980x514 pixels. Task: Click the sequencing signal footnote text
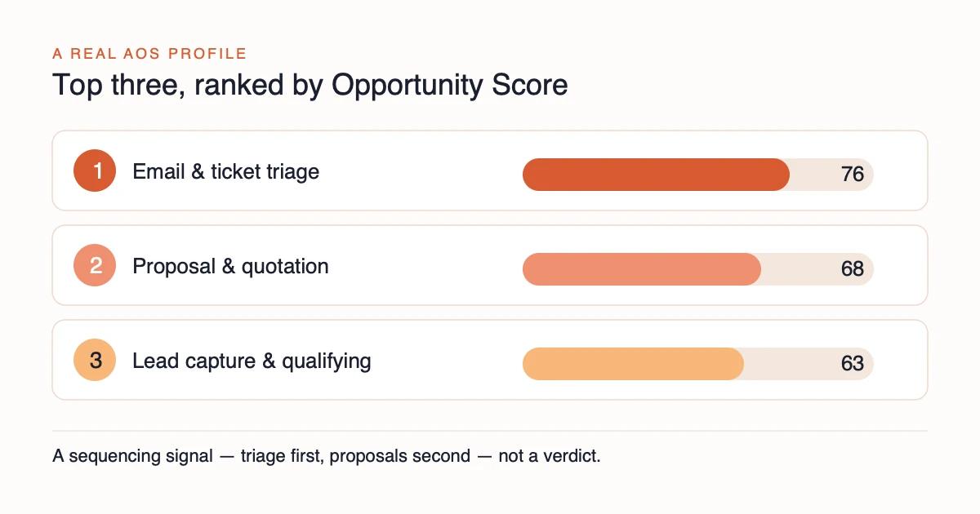coord(327,456)
